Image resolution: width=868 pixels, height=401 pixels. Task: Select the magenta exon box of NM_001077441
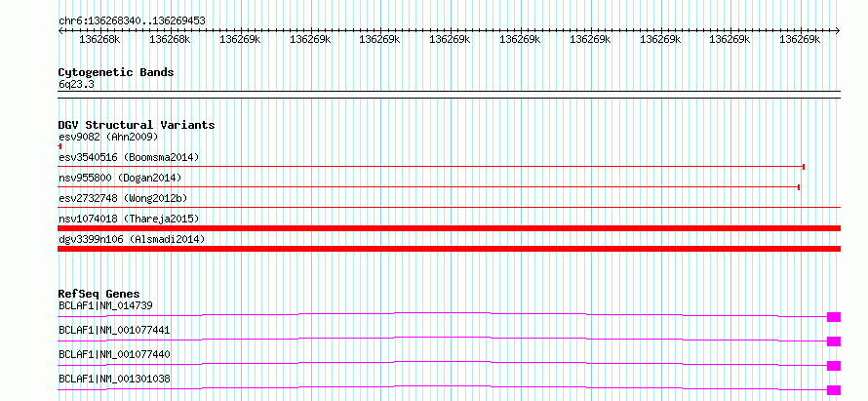834,341
